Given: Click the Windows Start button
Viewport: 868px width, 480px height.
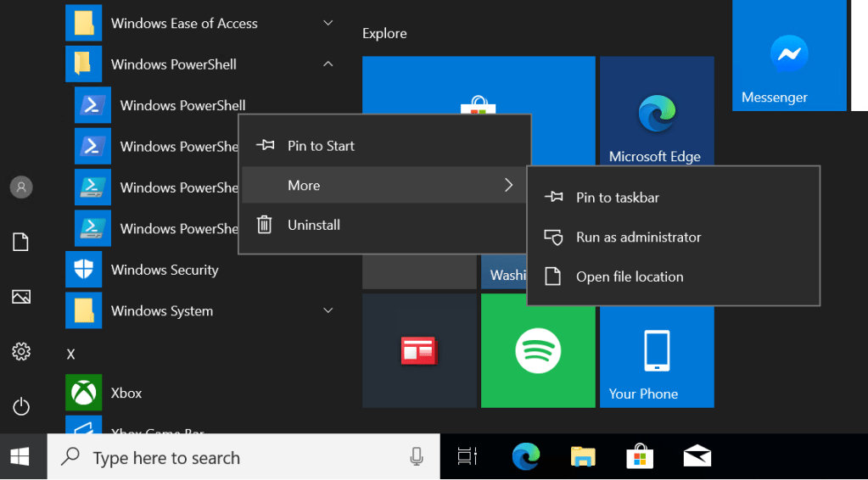Looking at the screenshot, I should tap(21, 457).
